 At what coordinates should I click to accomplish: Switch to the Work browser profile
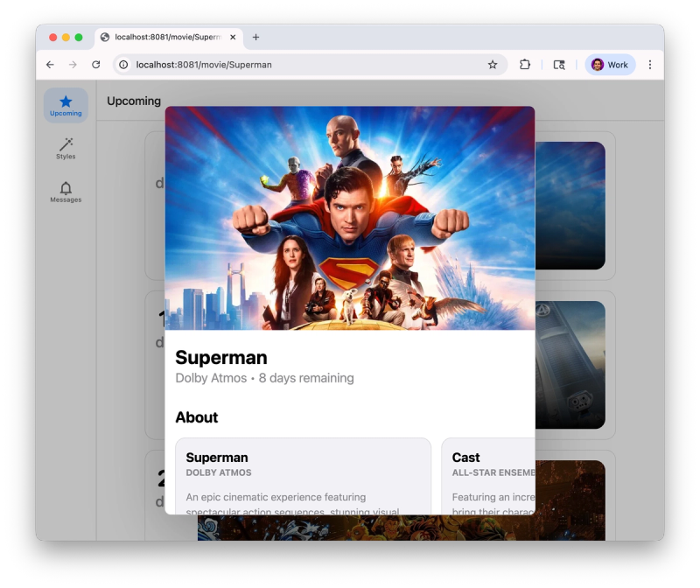point(609,65)
